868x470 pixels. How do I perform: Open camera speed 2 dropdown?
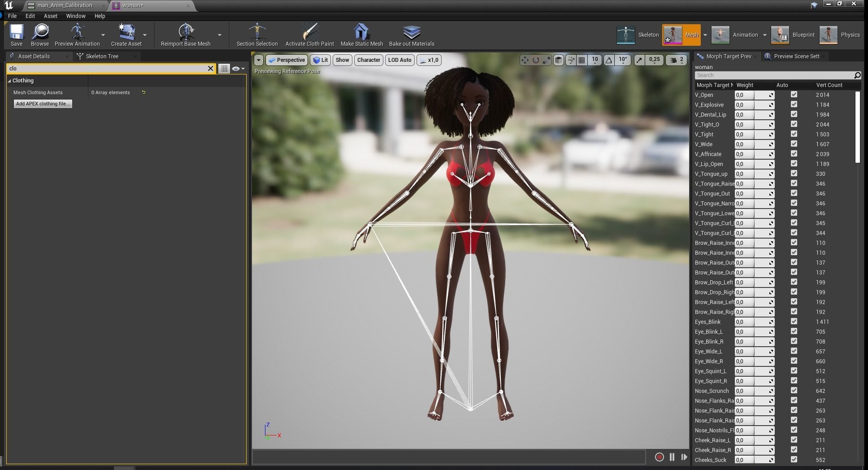[677, 60]
